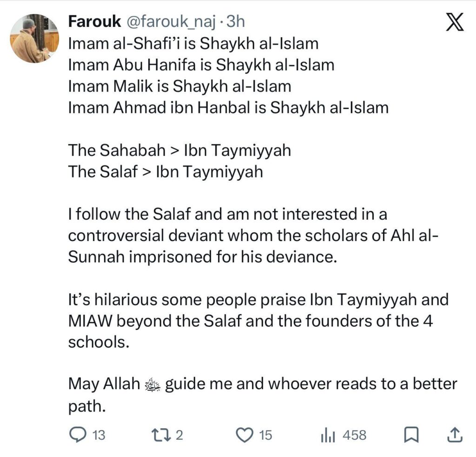The height and width of the screenshot is (457, 476).
Task: Click the line "The Sahabah > Ibn Taymiyyah"
Action: pyautogui.click(x=179, y=150)
